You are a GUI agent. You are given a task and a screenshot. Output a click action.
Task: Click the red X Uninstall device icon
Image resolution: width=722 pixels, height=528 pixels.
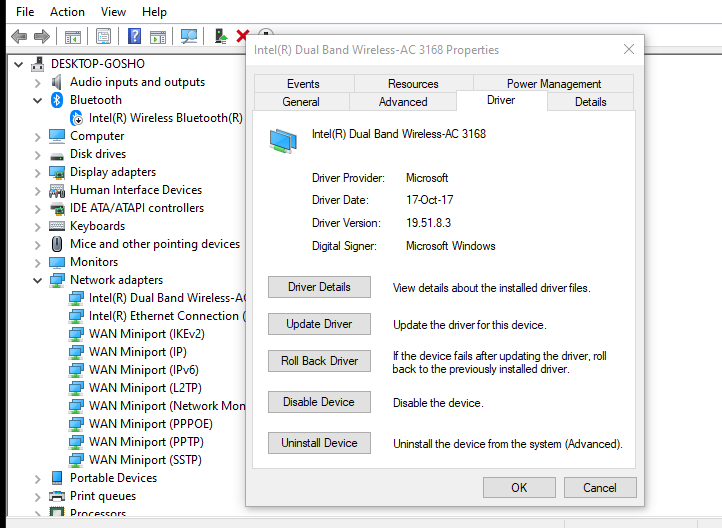(242, 36)
